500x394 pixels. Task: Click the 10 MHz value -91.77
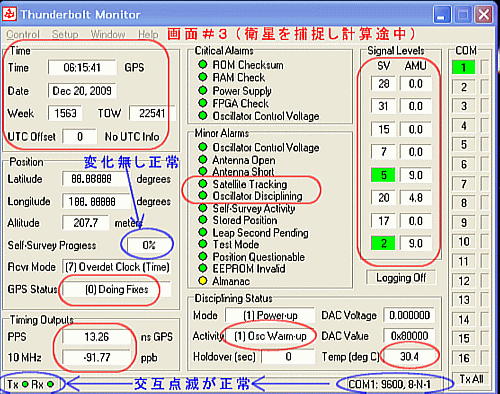pos(97,358)
